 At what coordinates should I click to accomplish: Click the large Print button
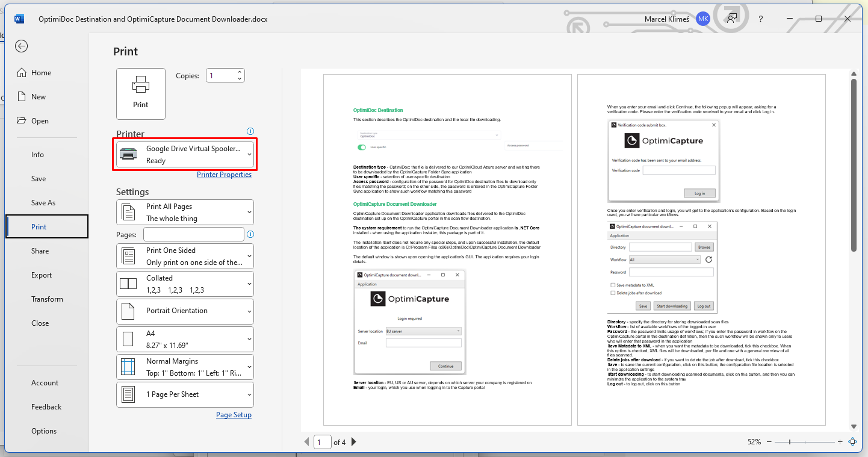pos(141,94)
